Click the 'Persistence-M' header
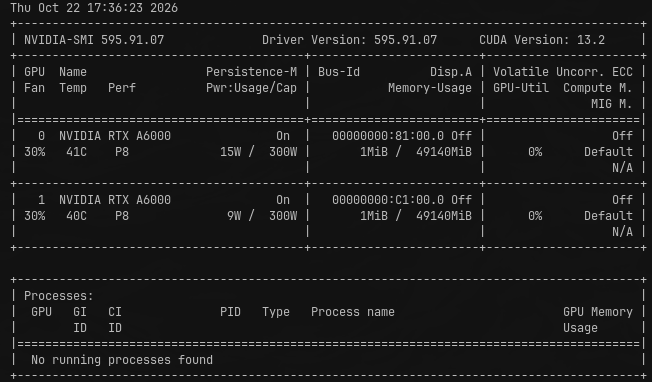652x382 pixels. 252,72
